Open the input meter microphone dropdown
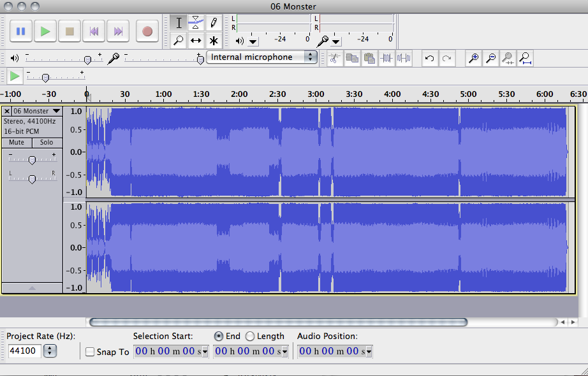 (x=336, y=41)
